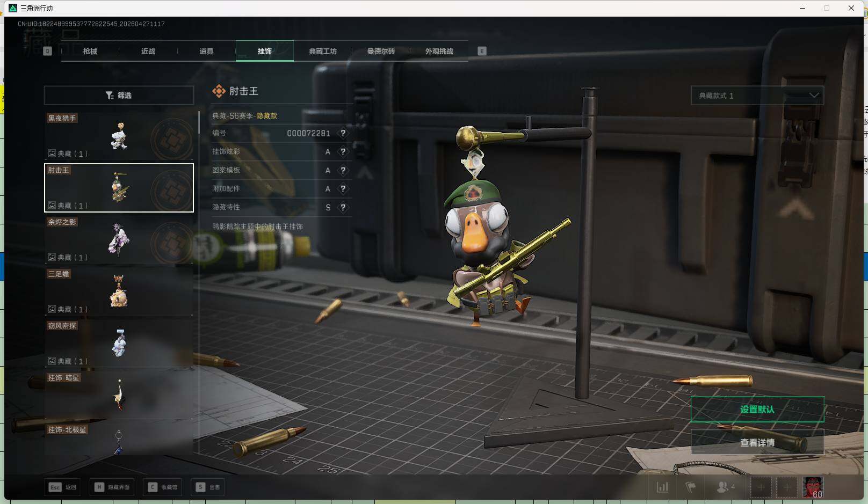Open the player avatar with level 60
The width and height of the screenshot is (868, 504).
click(x=813, y=487)
